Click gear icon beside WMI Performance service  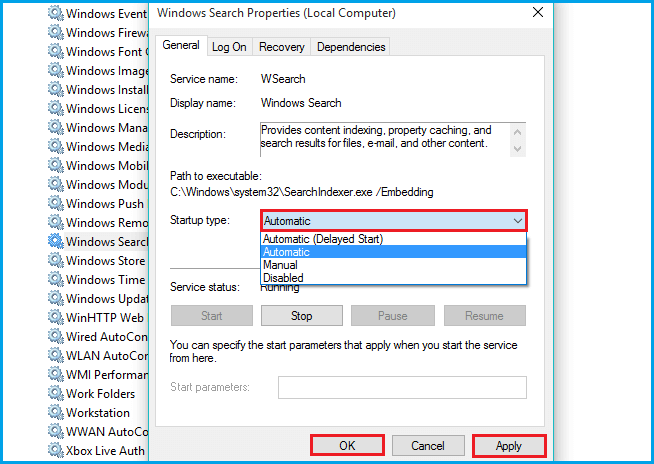(x=55, y=374)
